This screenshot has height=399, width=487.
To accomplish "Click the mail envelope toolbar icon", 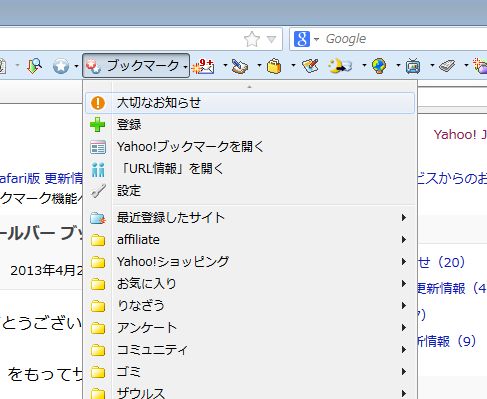I will (204, 66).
